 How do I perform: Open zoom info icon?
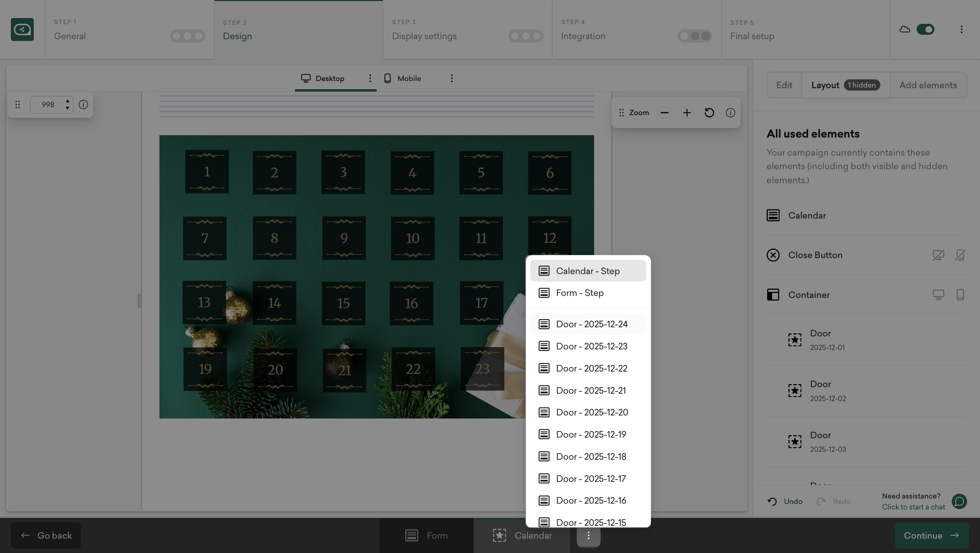(x=730, y=113)
